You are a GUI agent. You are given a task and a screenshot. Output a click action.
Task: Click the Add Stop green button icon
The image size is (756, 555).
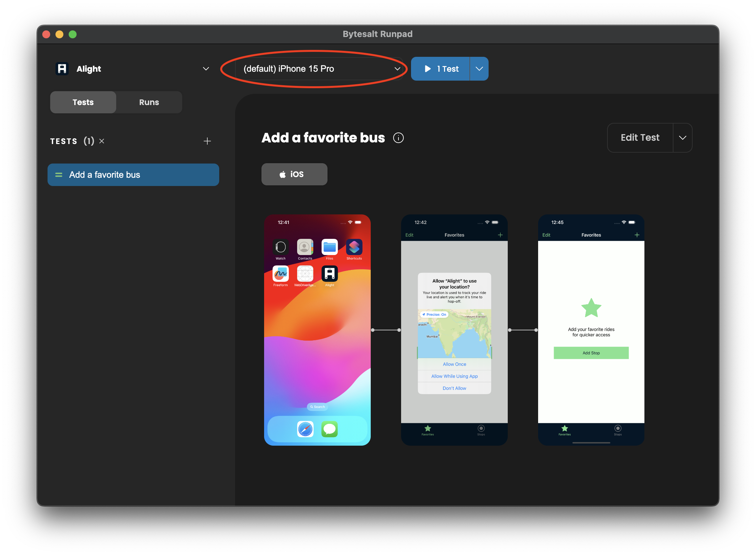[591, 352]
